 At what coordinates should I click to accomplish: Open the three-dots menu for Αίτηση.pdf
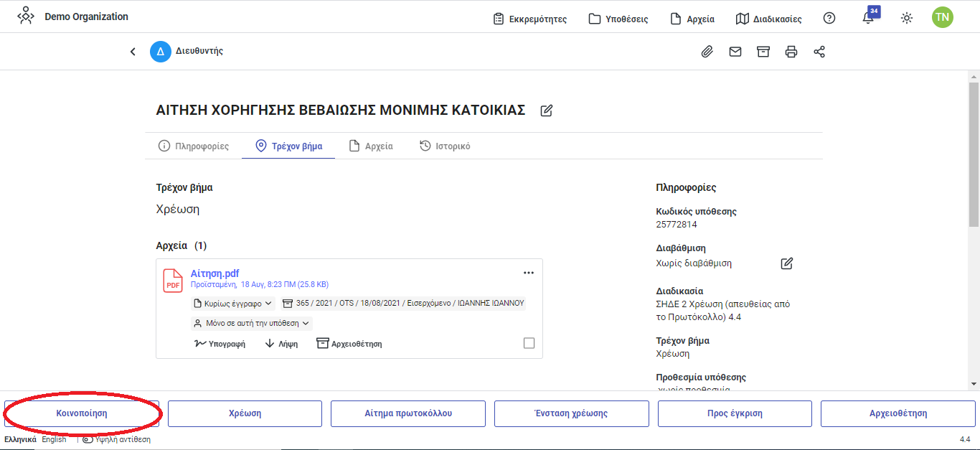(529, 273)
